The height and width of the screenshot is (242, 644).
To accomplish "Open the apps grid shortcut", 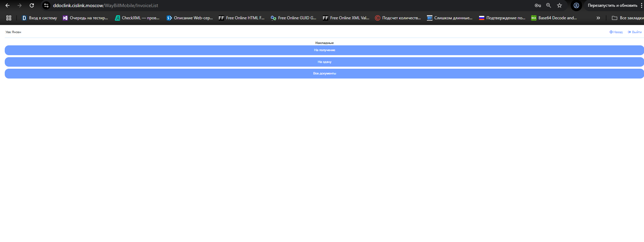I will pyautogui.click(x=9, y=18).
